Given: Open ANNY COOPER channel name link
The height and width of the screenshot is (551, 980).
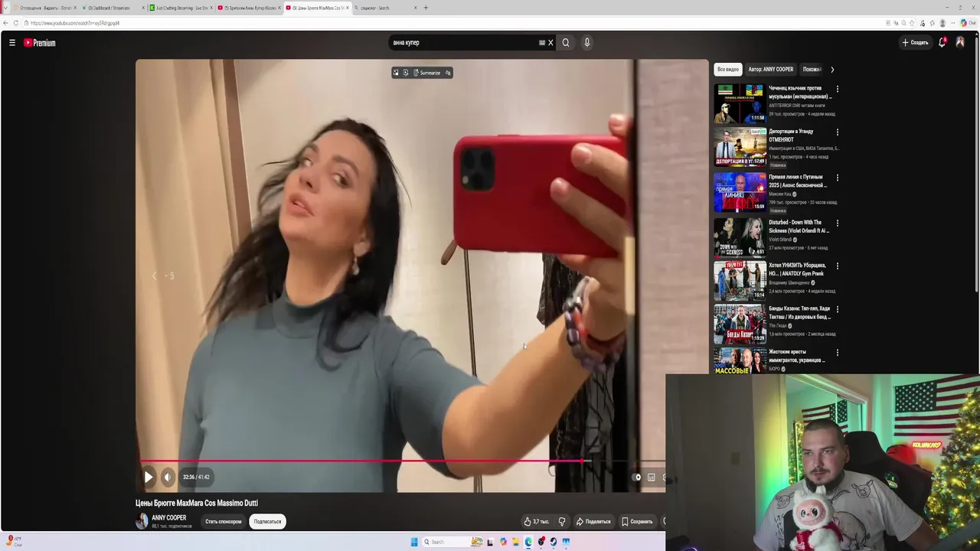Looking at the screenshot, I should pos(168,518).
